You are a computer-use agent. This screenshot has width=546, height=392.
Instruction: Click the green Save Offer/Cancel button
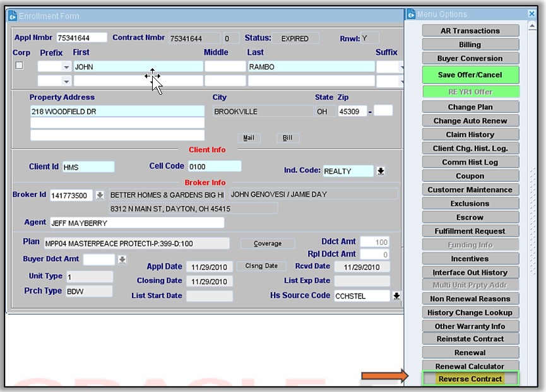coord(470,75)
